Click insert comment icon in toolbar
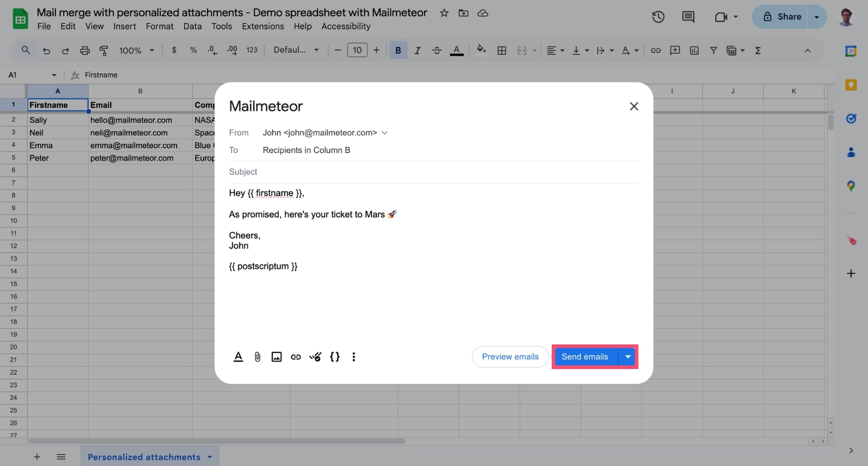The width and height of the screenshot is (868, 466). (675, 50)
